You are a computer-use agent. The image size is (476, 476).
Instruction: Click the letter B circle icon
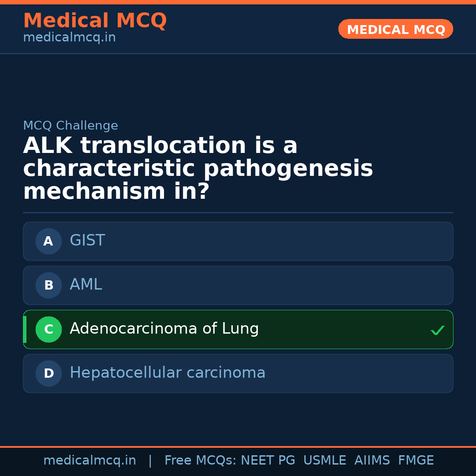(48, 285)
